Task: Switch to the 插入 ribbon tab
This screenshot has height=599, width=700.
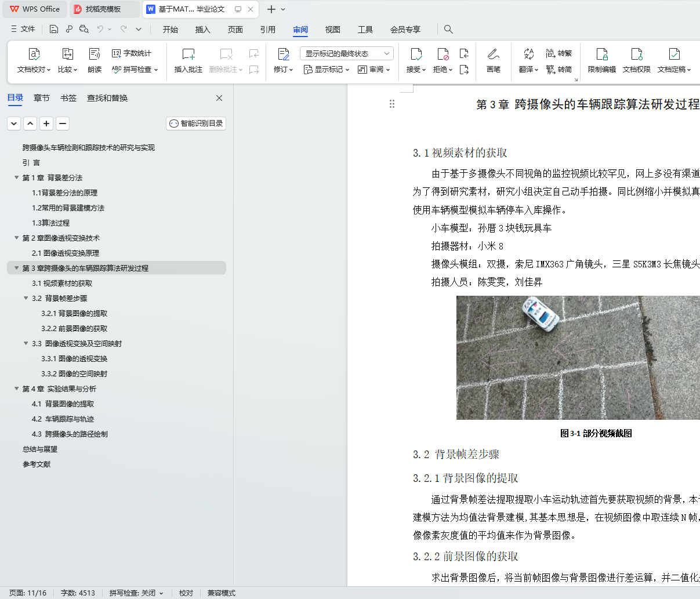Action: [203, 30]
